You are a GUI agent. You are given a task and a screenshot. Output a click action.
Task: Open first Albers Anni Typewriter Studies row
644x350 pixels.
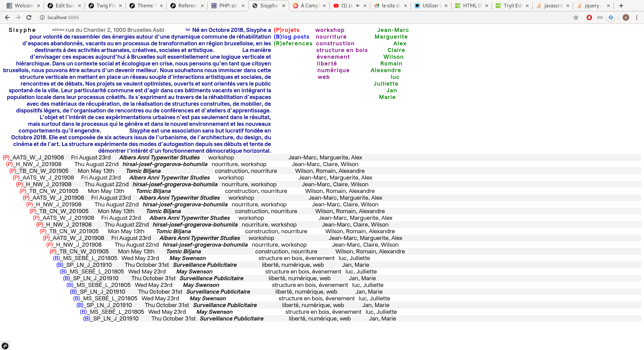point(159,158)
